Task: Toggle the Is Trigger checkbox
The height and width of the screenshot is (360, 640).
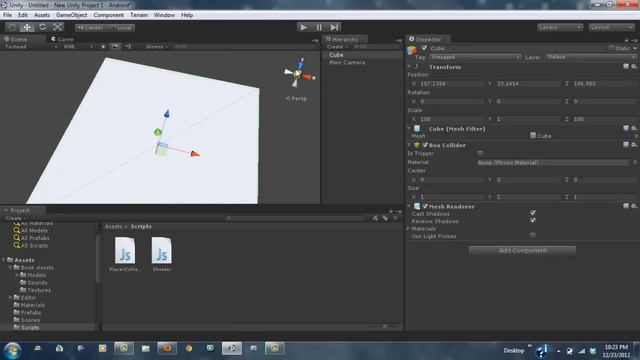Action: [x=480, y=153]
